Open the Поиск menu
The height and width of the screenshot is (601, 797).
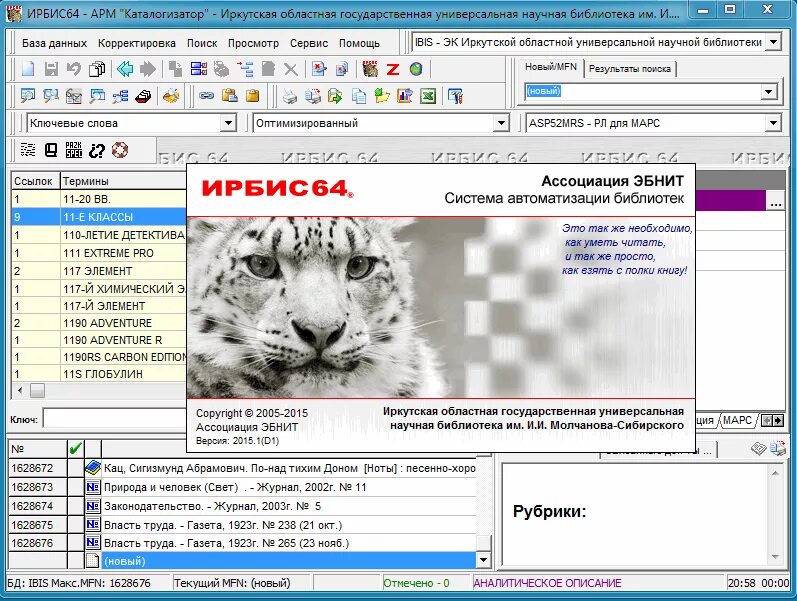[202, 43]
